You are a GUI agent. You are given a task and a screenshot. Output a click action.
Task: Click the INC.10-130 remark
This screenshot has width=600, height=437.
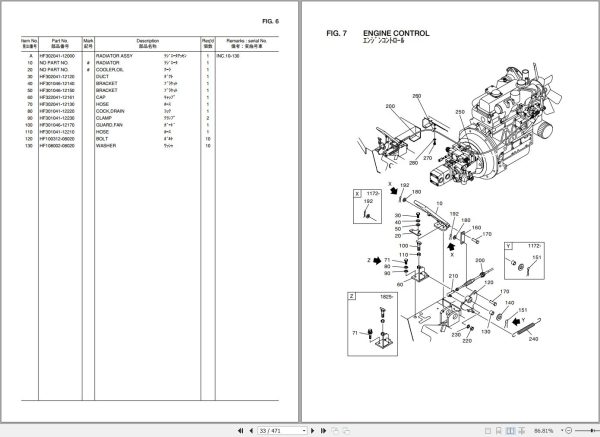click(228, 56)
